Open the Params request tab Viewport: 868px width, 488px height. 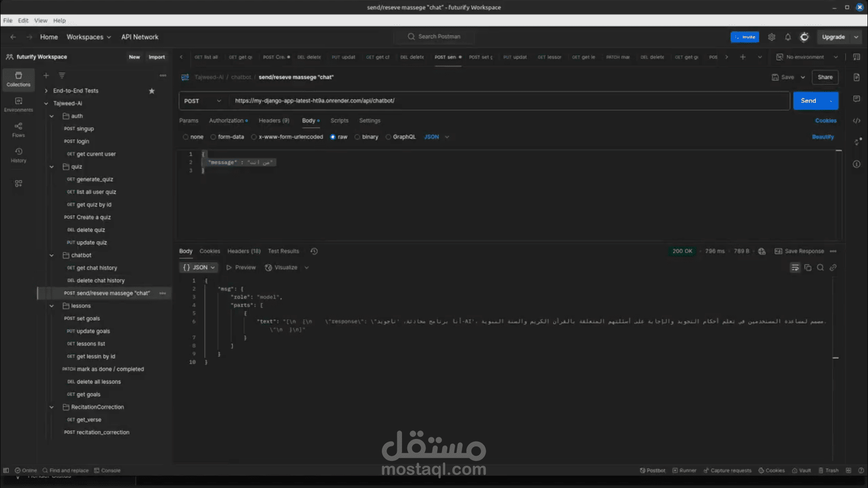click(189, 121)
